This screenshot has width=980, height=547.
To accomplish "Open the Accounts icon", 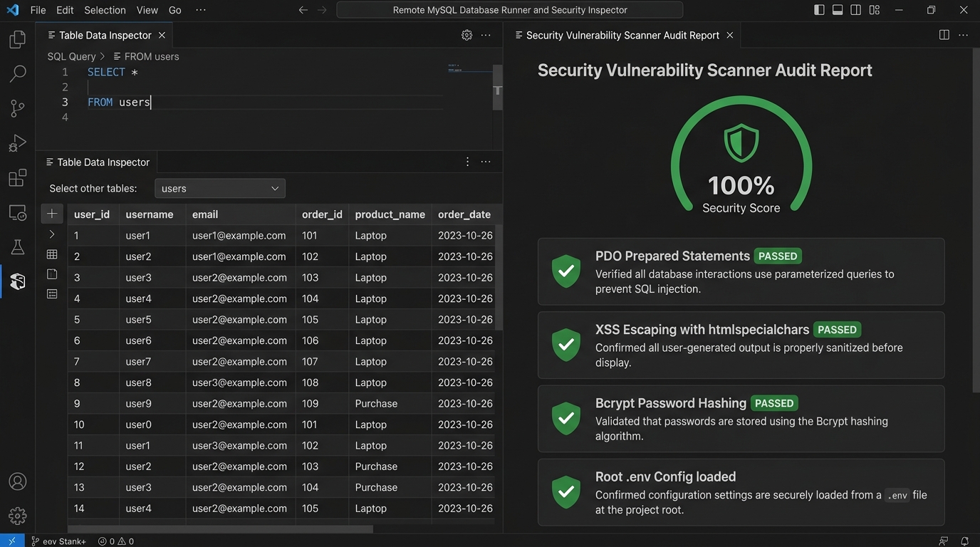I will (x=17, y=481).
